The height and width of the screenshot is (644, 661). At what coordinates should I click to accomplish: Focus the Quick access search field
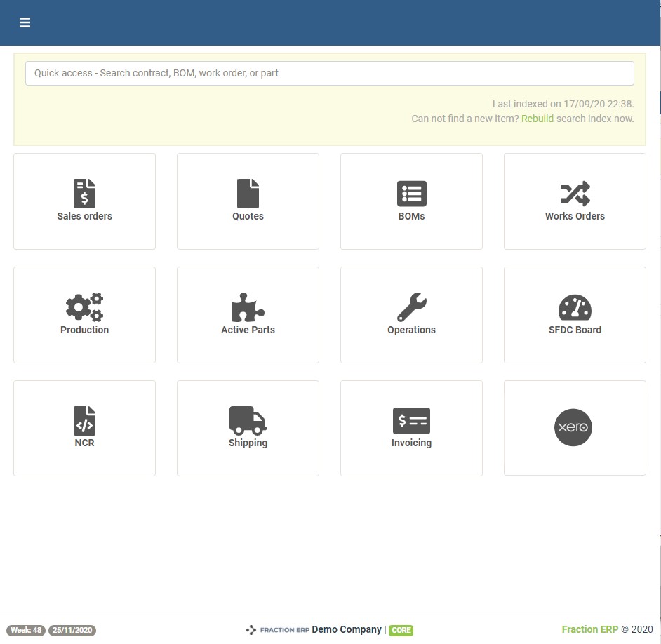(329, 73)
